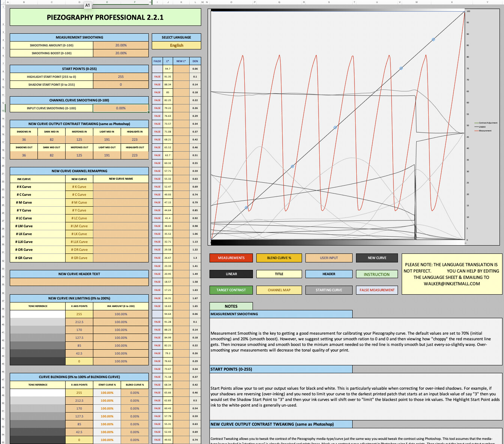Click the A1 name box
This screenshot has height=444, width=504.
click(x=87, y=5)
